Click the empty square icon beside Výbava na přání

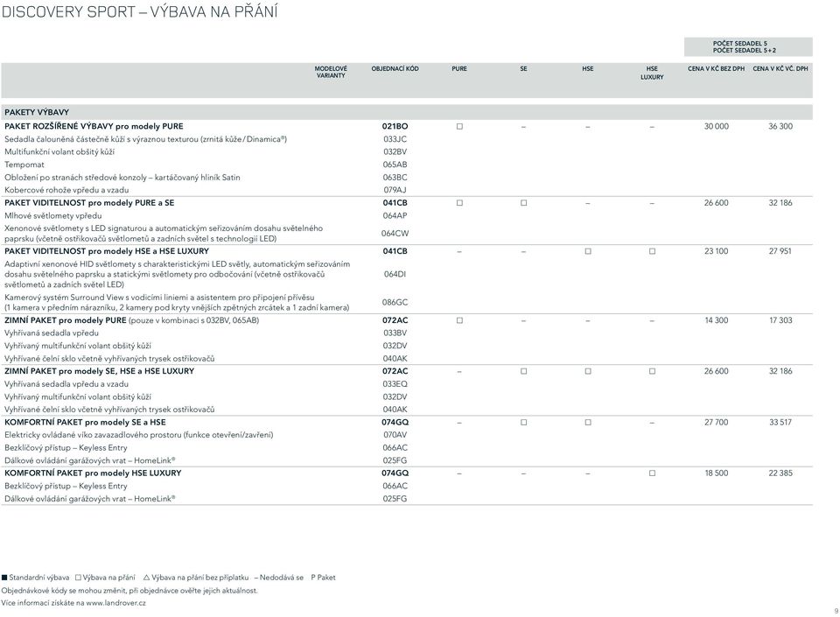click(78, 578)
